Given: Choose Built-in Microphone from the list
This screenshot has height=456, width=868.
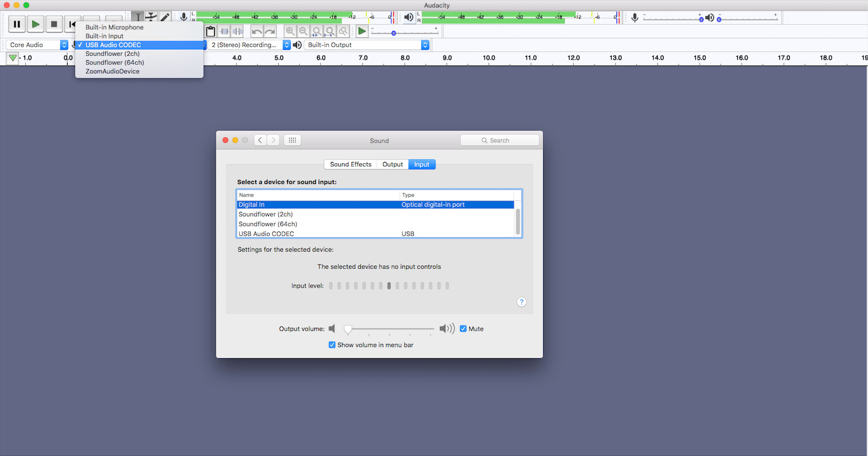Looking at the screenshot, I should pyautogui.click(x=139, y=27).
